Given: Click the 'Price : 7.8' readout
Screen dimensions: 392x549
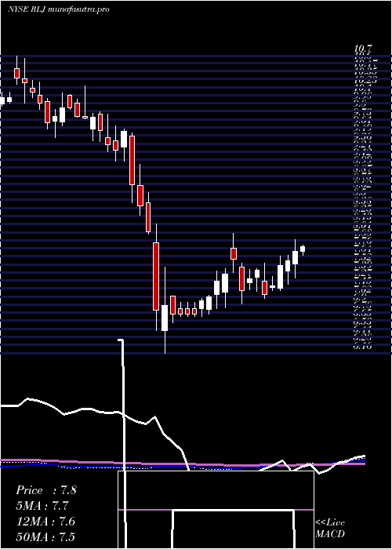Looking at the screenshot, I should [45, 490].
